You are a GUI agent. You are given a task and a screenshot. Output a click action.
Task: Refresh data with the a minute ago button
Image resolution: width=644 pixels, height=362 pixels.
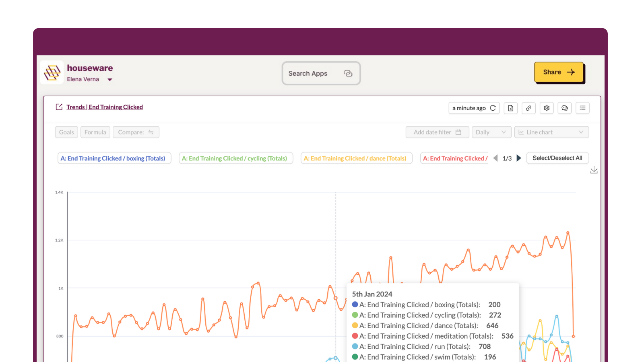(x=474, y=108)
